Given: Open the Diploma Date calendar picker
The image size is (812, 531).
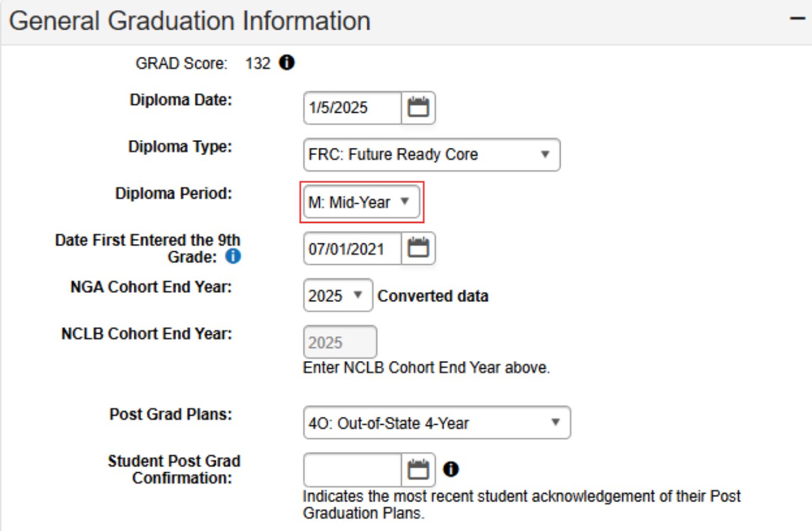Looking at the screenshot, I should [x=419, y=108].
